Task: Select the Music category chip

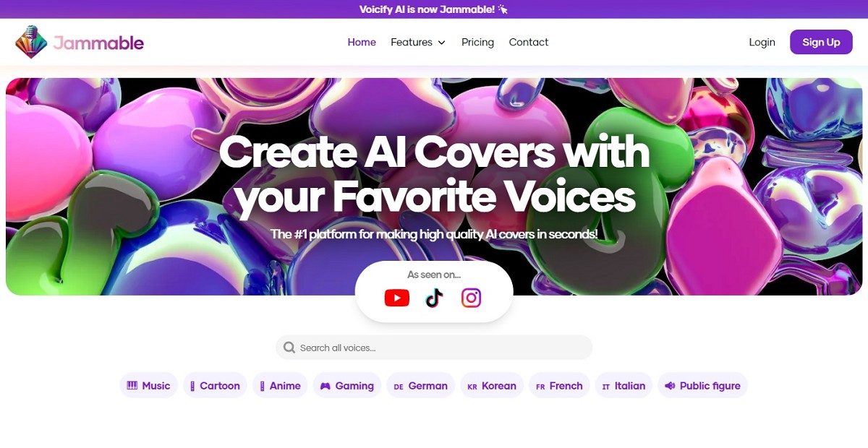Action: point(148,386)
